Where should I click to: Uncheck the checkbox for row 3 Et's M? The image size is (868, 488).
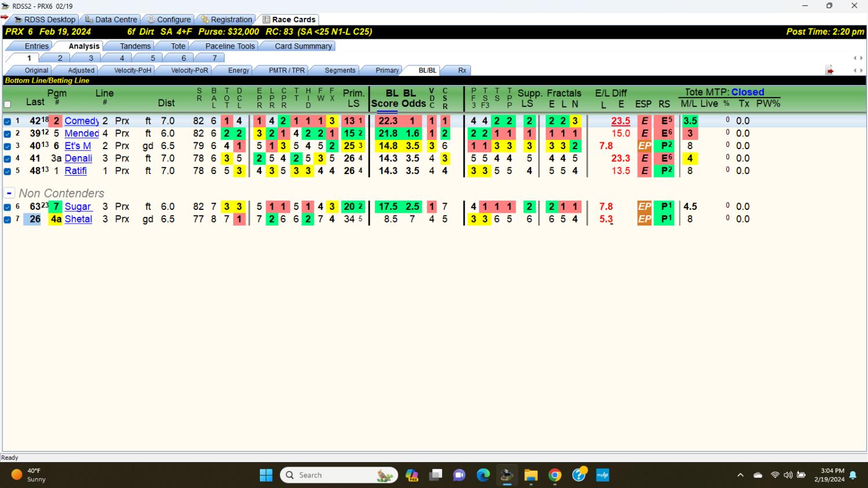(x=8, y=146)
